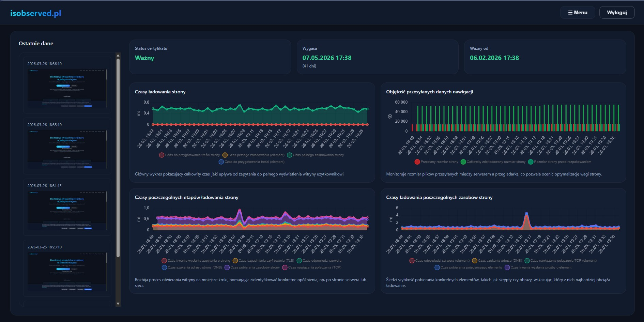Viewport: 644px width, 322px height.
Task: Toggle legend 'Czas pełnego załadowania (element)'
Action: [254, 155]
